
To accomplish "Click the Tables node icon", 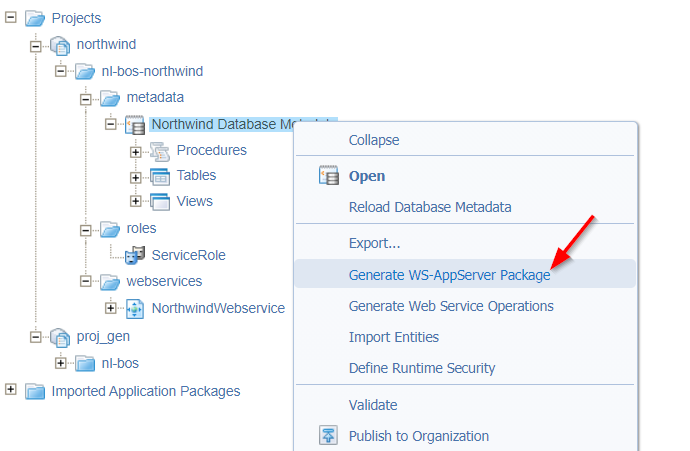I will click(160, 176).
